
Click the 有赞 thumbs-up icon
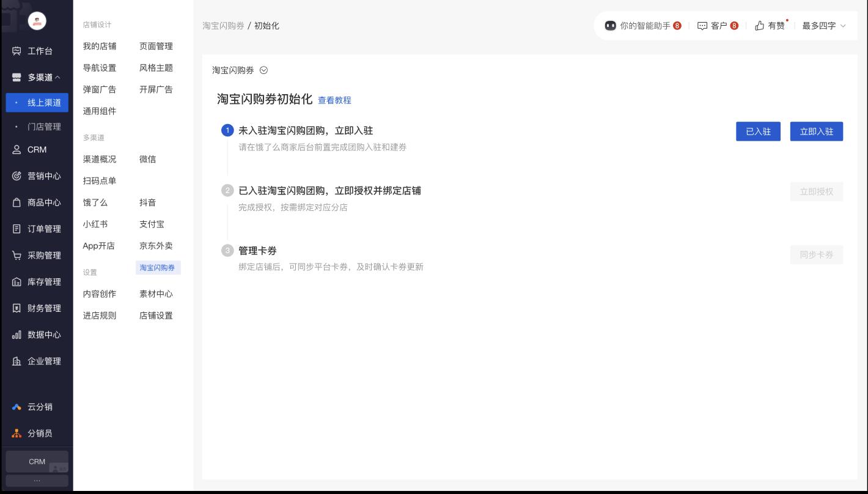[x=759, y=26]
